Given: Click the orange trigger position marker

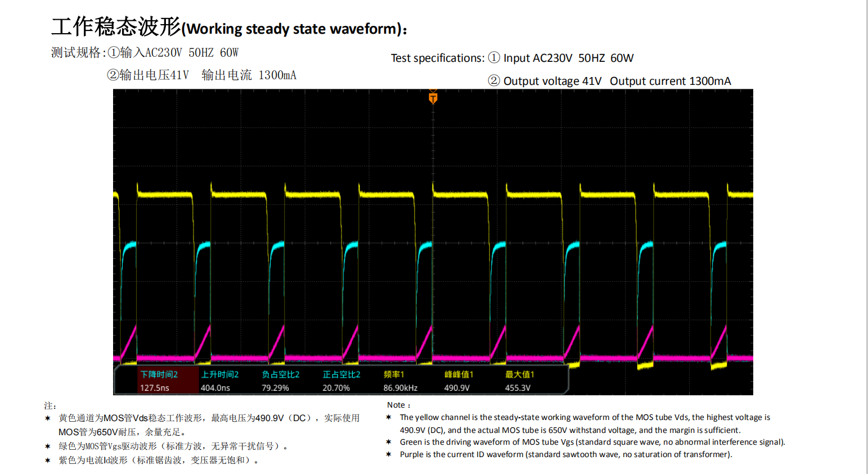Looking at the screenshot, I should click(433, 98).
